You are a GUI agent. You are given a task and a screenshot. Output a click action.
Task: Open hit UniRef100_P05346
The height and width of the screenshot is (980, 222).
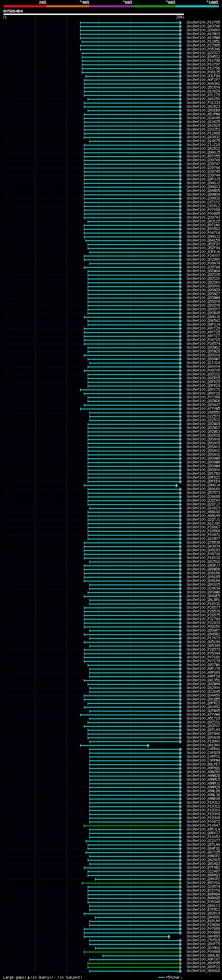(203, 49)
